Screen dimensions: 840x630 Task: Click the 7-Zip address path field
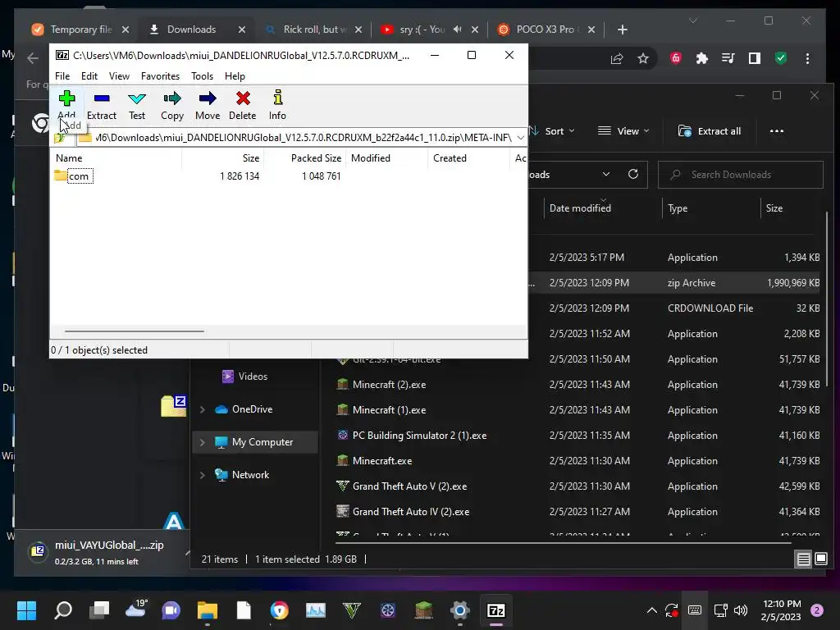coord(303,138)
